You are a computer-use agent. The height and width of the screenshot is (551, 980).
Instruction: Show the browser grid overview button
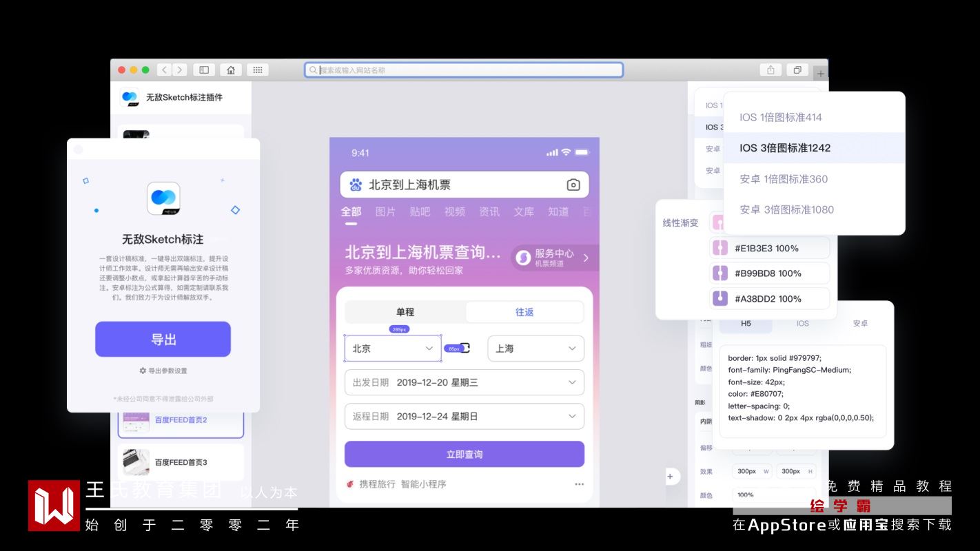[x=257, y=70]
